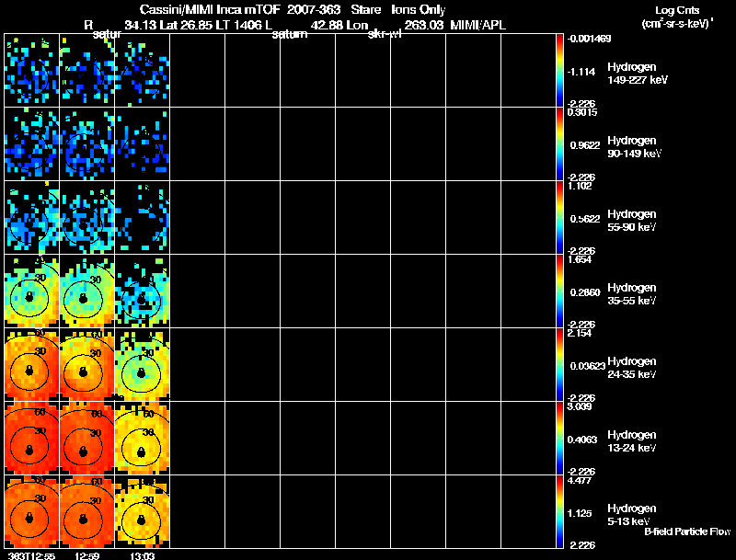Click the '1.125' scale value
Viewport: 736px width, 560px height.
click(x=580, y=514)
